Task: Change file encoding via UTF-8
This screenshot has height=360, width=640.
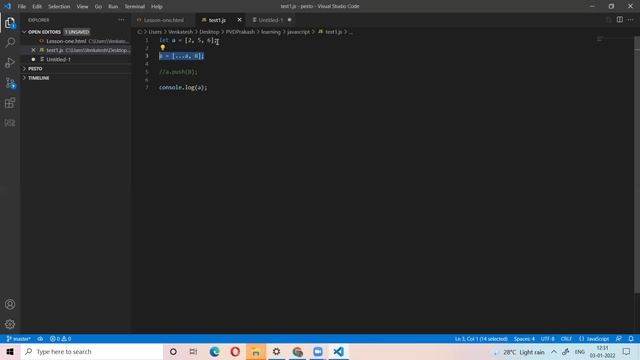Action: click(x=547, y=339)
